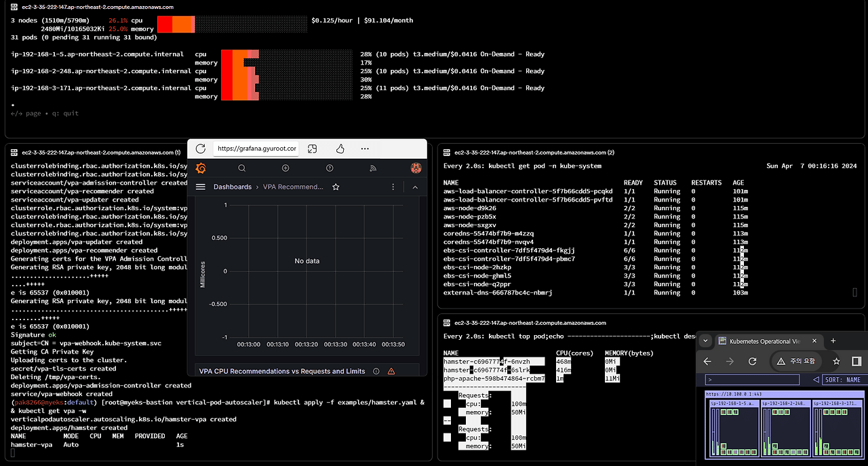Open Grafana news feed icon
The height and width of the screenshot is (466, 868).
pyautogui.click(x=373, y=168)
